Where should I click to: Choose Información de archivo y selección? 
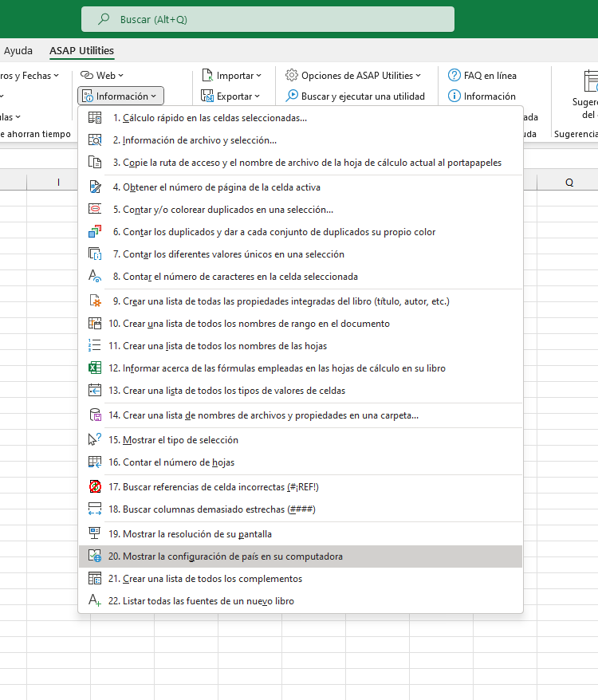(300, 140)
